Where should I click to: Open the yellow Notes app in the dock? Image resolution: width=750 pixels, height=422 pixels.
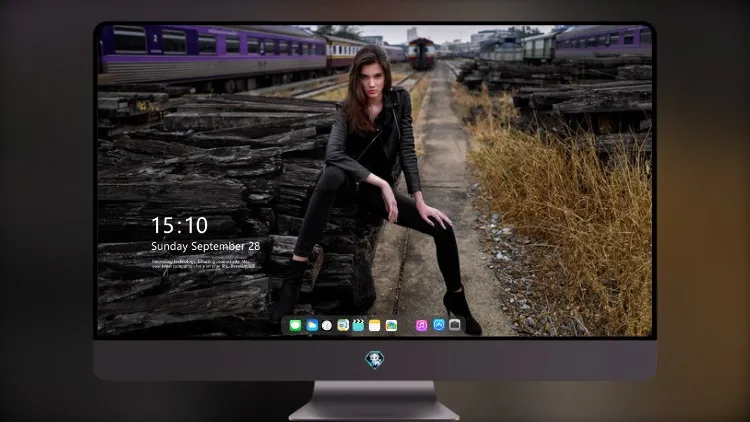point(375,326)
